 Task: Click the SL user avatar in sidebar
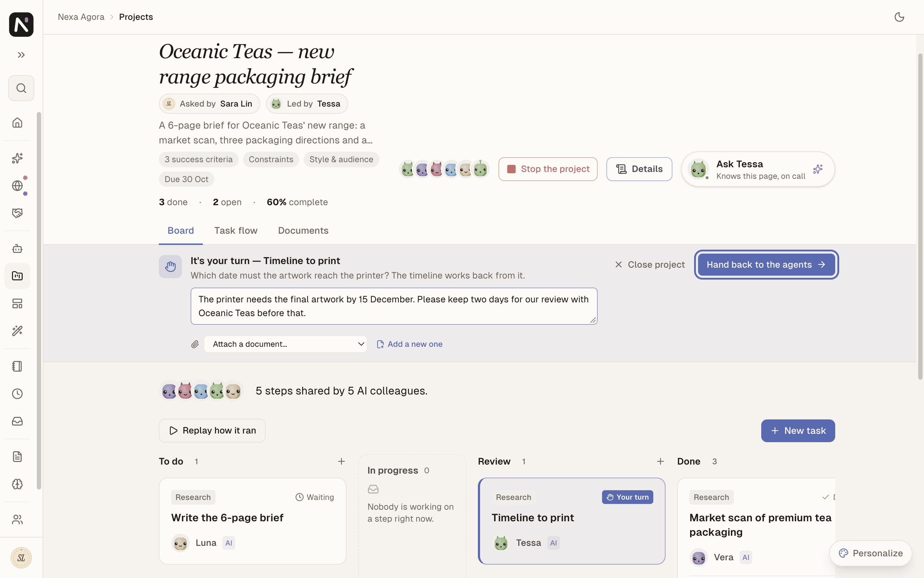coord(21,558)
